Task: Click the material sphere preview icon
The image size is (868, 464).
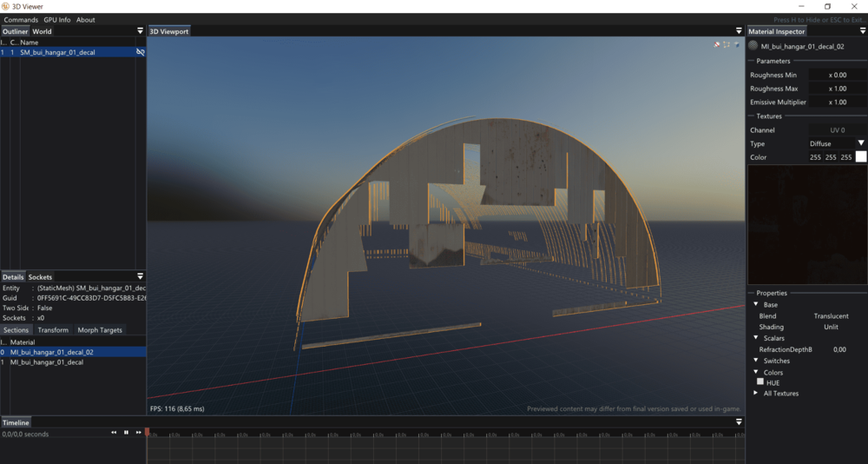Action: point(753,46)
